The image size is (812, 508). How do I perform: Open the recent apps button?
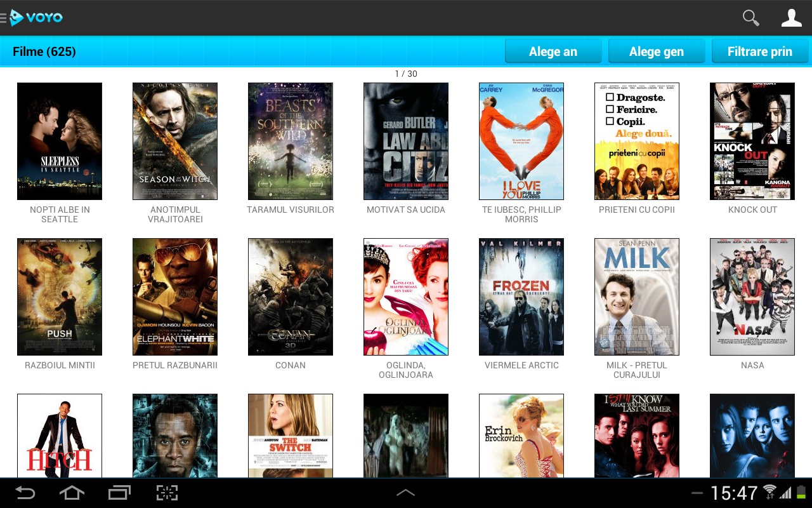tap(119, 493)
